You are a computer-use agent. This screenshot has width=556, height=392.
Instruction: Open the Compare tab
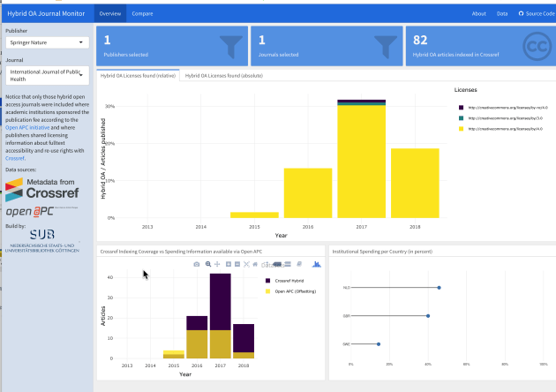point(141,14)
